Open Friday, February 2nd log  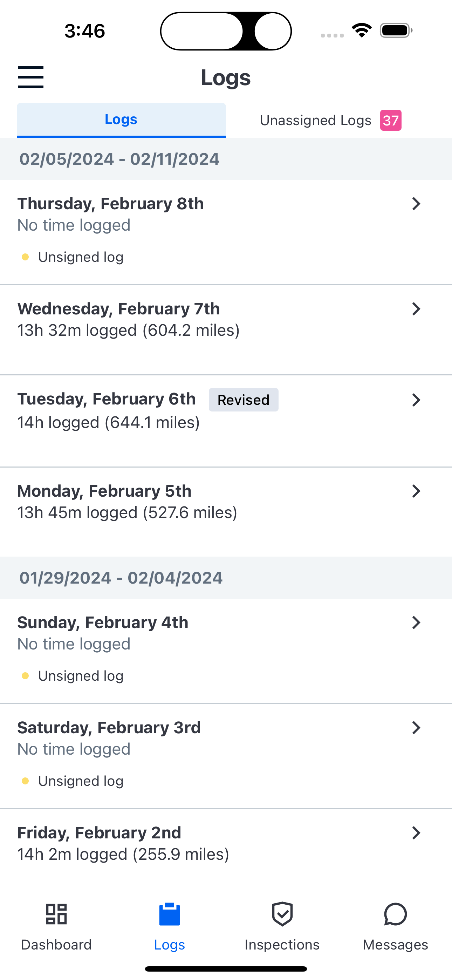coord(226,851)
